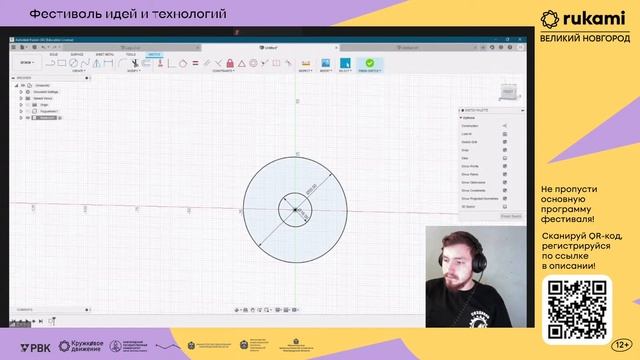Toggle the Show Dimensions checkbox
This screenshot has width=640, height=360.
505,182
